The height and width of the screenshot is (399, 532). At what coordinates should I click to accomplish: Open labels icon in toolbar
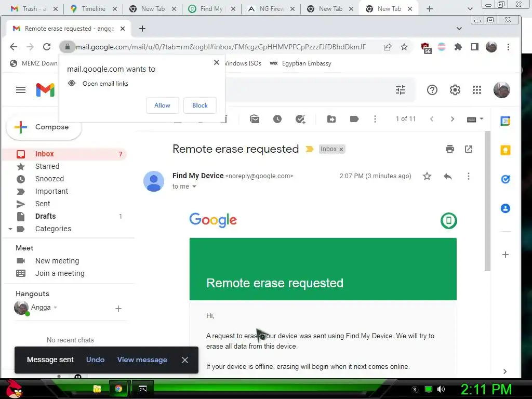(x=354, y=119)
